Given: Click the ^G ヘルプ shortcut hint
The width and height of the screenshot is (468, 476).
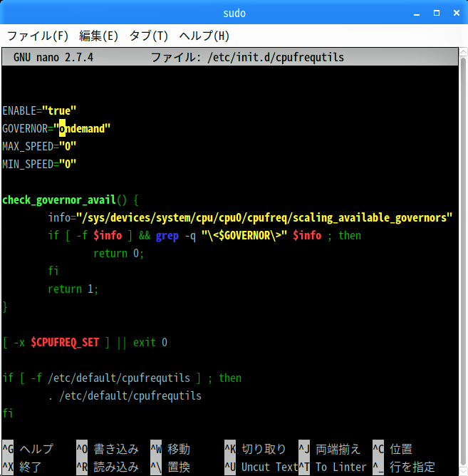Looking at the screenshot, I should point(28,449).
